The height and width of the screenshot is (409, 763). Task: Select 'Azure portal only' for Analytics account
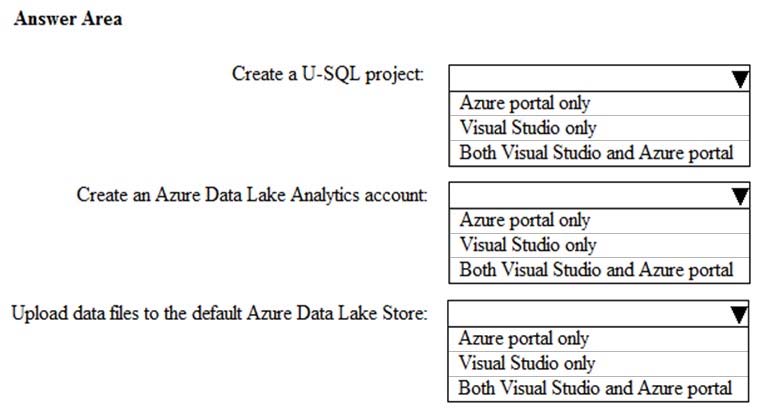tap(599, 220)
